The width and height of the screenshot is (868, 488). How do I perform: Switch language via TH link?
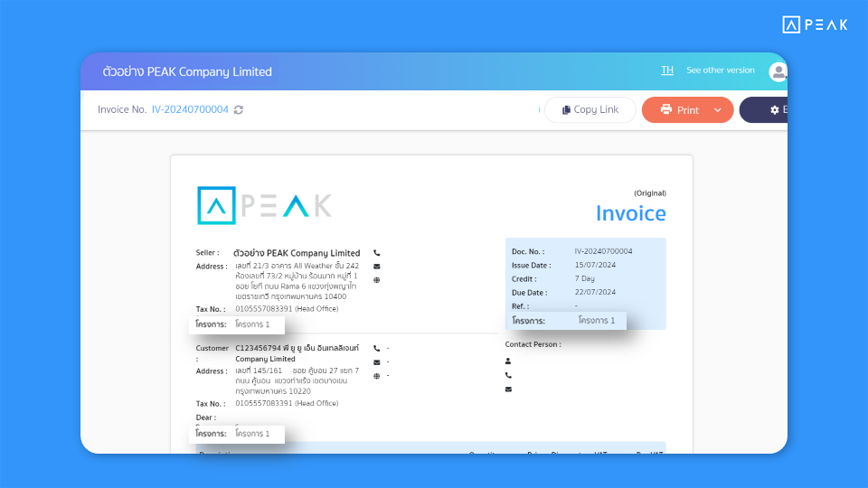[667, 70]
